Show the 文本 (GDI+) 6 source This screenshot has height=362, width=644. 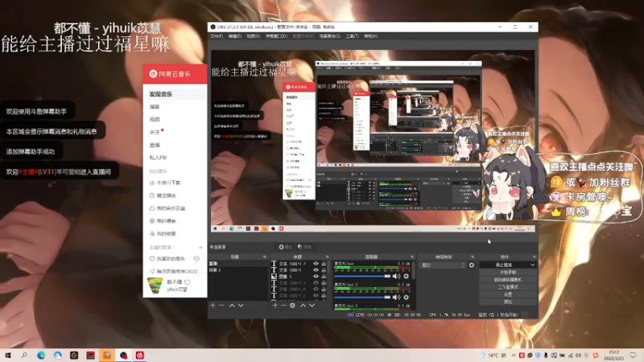316,289
